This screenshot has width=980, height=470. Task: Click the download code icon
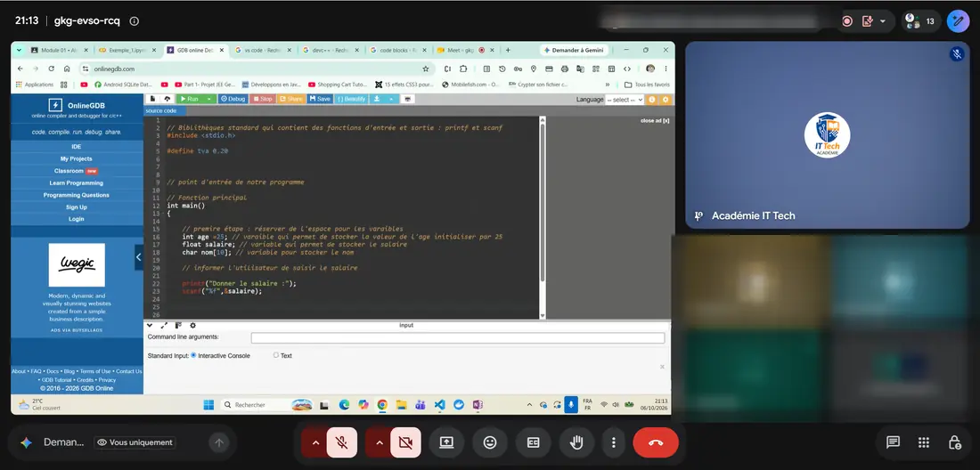[x=377, y=99]
